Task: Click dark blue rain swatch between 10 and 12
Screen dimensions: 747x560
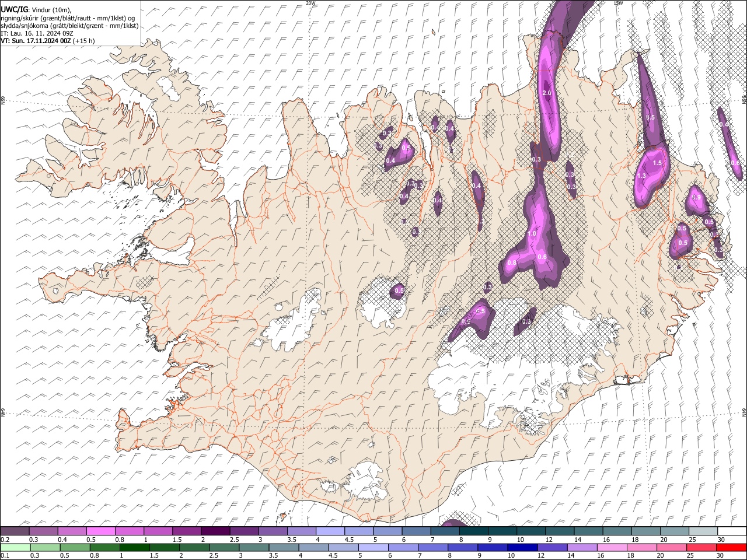Action: tap(522, 547)
